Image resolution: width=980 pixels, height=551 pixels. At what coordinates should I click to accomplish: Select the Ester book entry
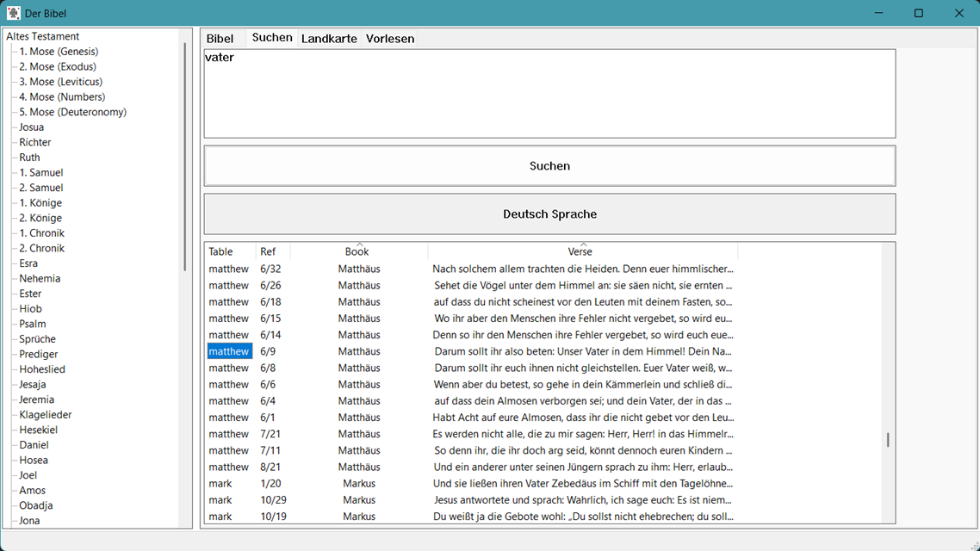coord(30,294)
